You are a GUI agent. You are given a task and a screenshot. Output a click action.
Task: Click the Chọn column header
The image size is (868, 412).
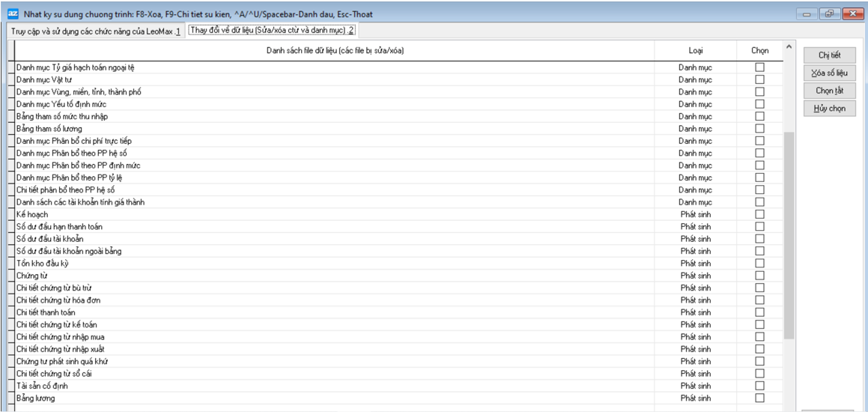pyautogui.click(x=759, y=50)
